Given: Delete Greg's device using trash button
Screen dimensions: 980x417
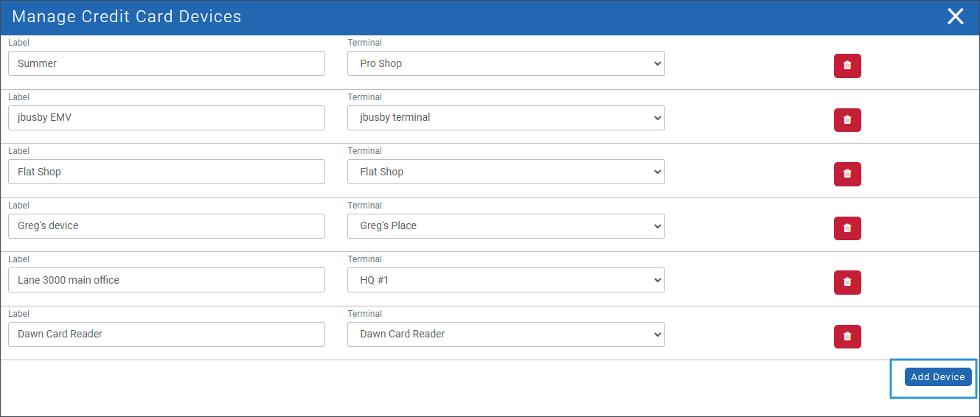Looking at the screenshot, I should coord(847,228).
